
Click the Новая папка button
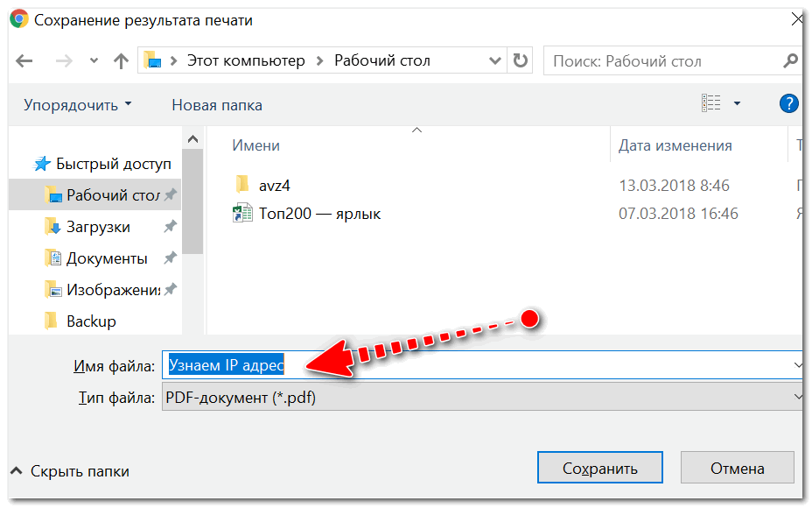(x=217, y=105)
